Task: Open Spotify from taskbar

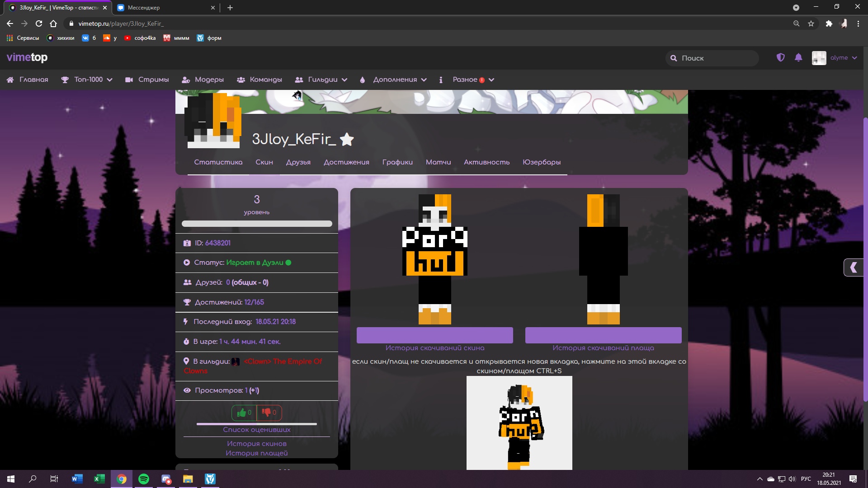Action: 144,479
